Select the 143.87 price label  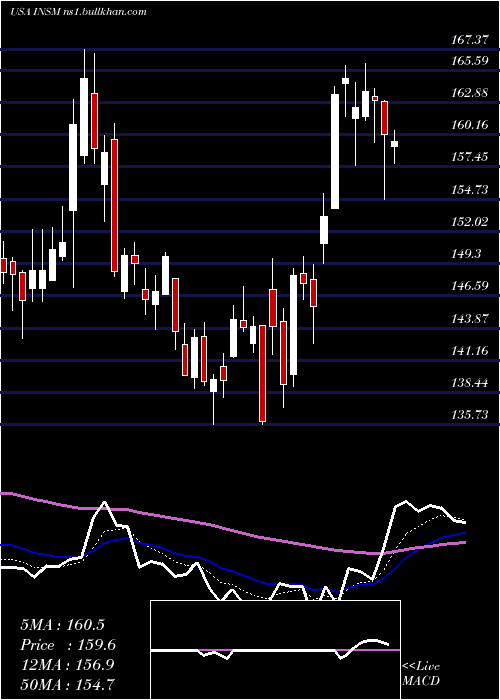click(469, 319)
